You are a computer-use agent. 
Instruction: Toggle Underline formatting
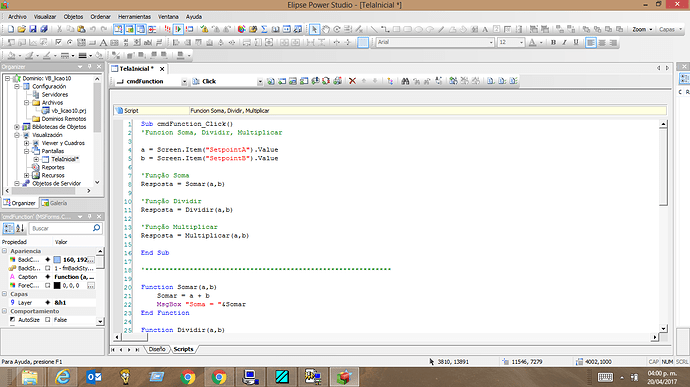click(576, 42)
